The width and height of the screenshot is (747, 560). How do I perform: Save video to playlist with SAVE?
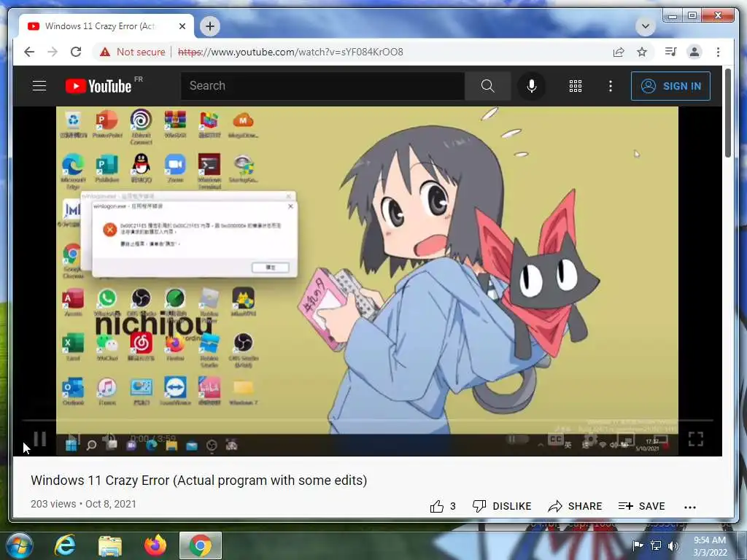(641, 506)
